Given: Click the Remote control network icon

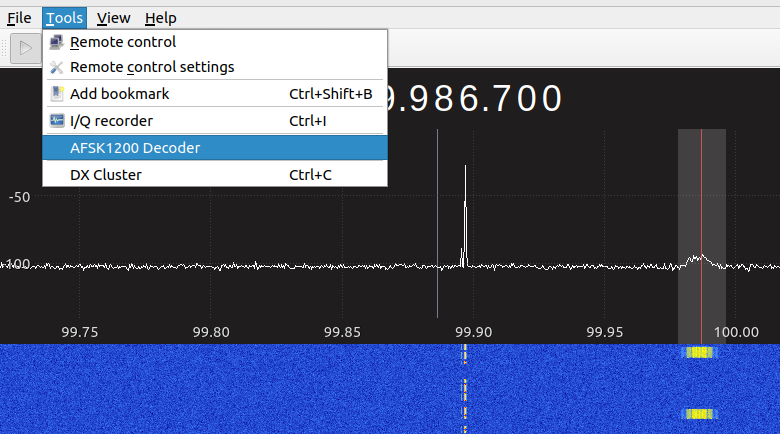Looking at the screenshot, I should [57, 42].
